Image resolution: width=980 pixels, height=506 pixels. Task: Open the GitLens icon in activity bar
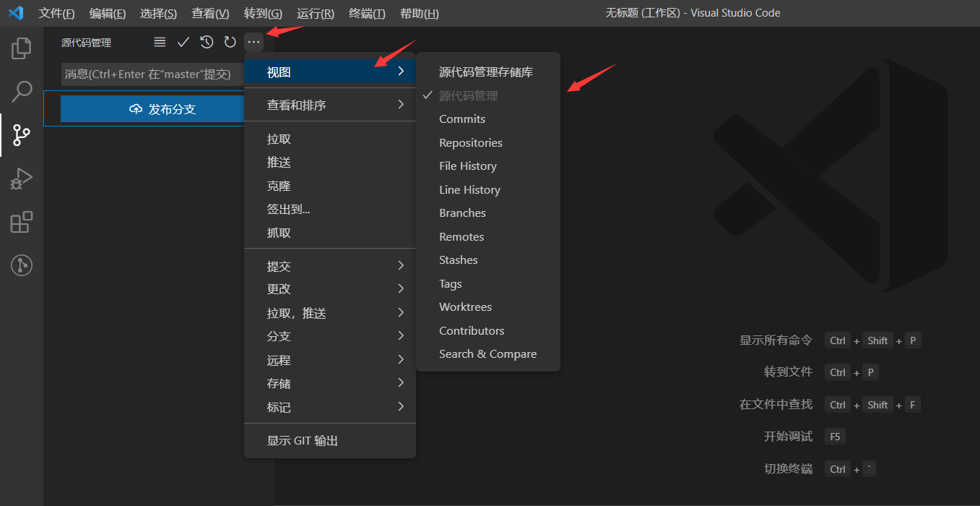point(22,265)
